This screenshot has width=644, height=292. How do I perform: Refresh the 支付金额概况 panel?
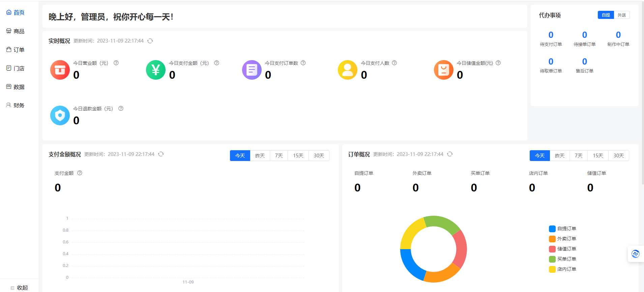[x=161, y=154]
